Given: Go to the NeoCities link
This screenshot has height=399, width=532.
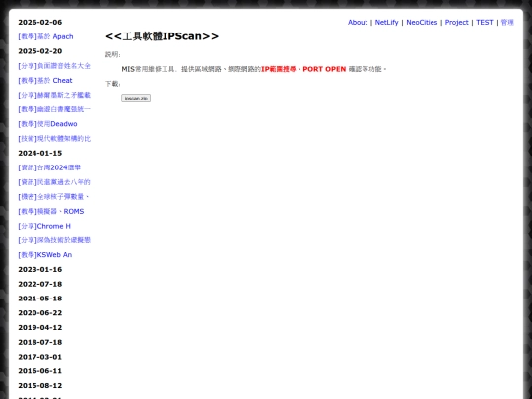Looking at the screenshot, I should pos(422,22).
